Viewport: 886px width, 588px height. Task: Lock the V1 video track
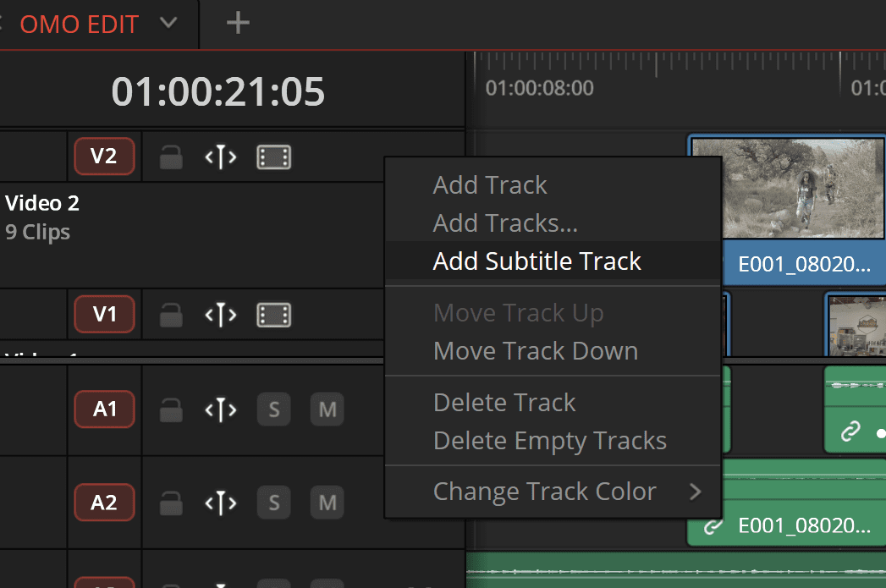click(x=171, y=315)
